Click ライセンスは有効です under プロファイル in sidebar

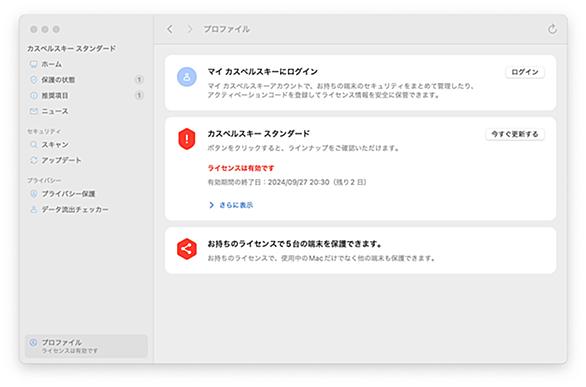coord(70,351)
